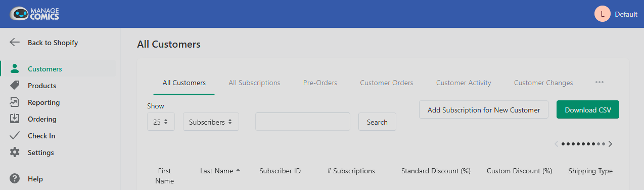
Task: Open Reporting via the chart icon
Action: tap(15, 102)
